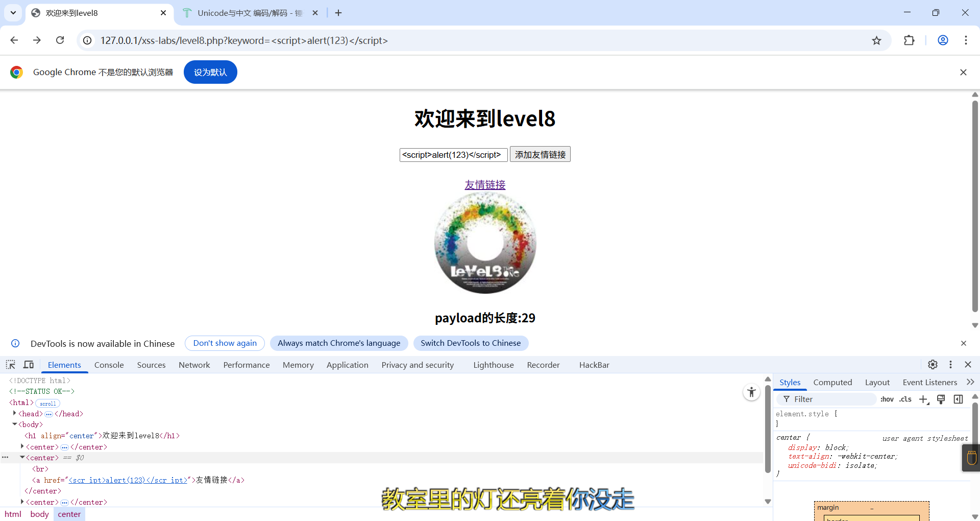980x521 pixels.
Task: Open the Lighthouse panel tab
Action: coord(494,365)
